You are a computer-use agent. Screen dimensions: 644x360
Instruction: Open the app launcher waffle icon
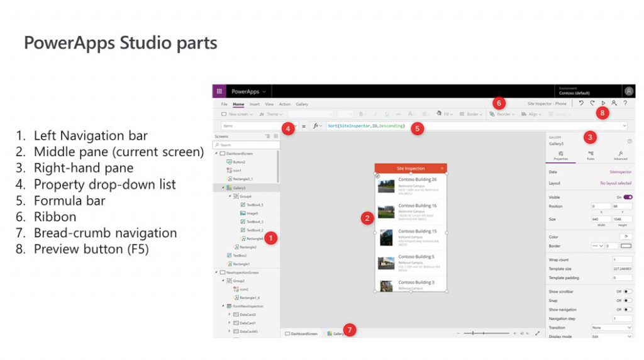click(x=219, y=91)
